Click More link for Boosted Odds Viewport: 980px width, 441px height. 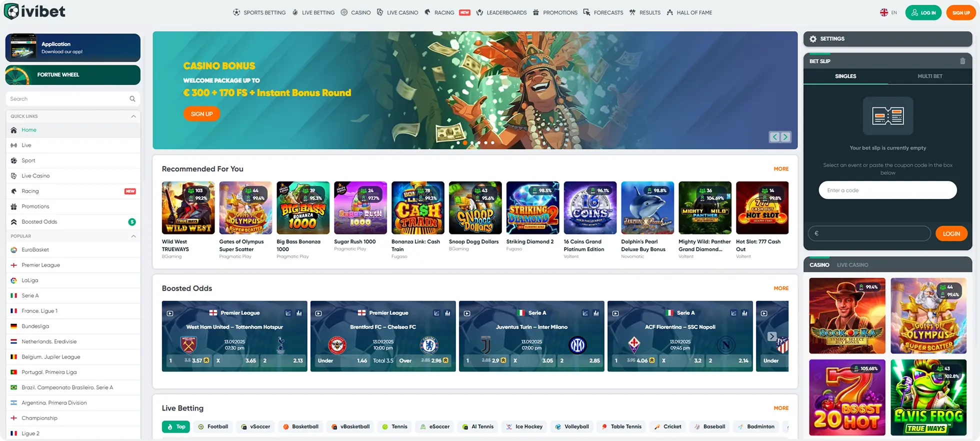coord(781,288)
